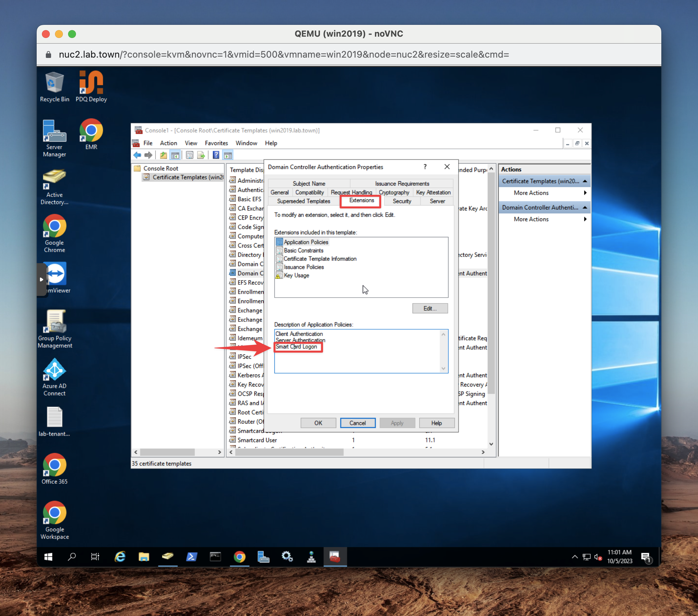
Task: Expand More Actions under Domain Controller Authenti...
Action: [x=544, y=219]
